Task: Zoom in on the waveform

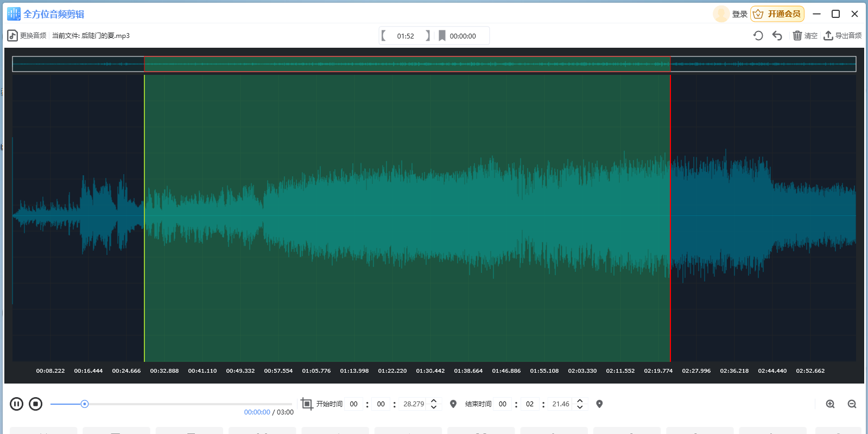Action: point(830,404)
